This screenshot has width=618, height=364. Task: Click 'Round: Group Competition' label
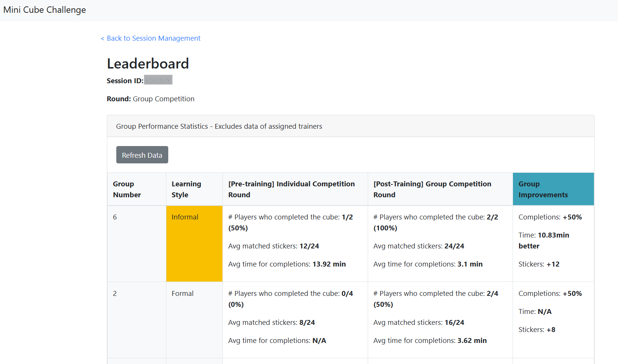[x=151, y=99]
